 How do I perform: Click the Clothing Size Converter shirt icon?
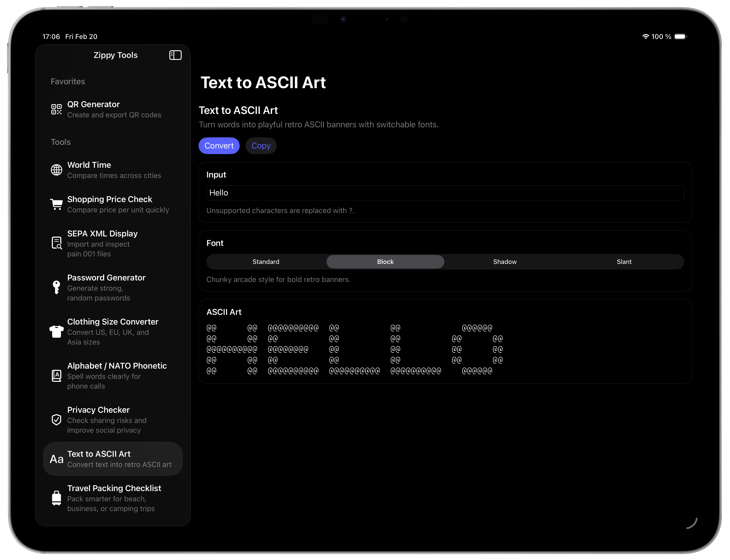56,331
